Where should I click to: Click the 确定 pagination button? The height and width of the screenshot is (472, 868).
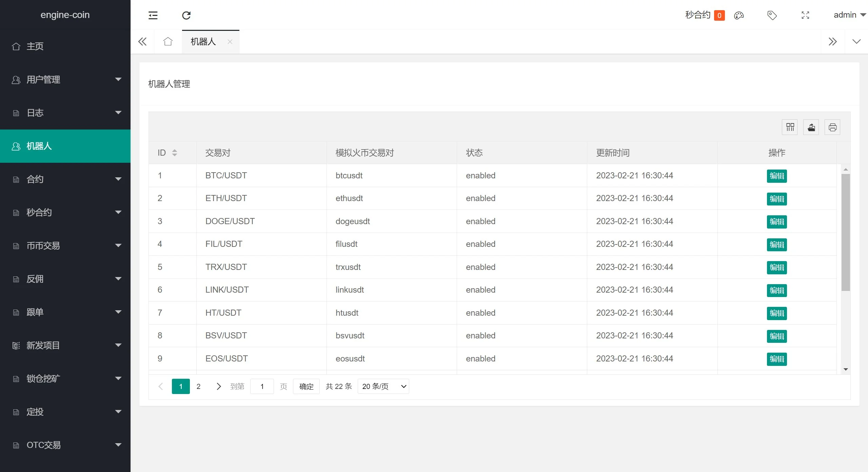pos(306,386)
